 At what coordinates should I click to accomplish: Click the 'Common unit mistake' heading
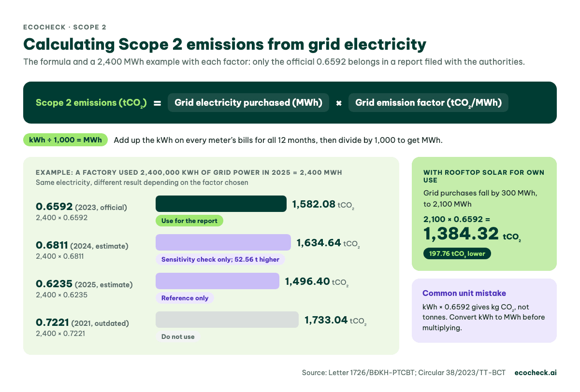pos(464,293)
